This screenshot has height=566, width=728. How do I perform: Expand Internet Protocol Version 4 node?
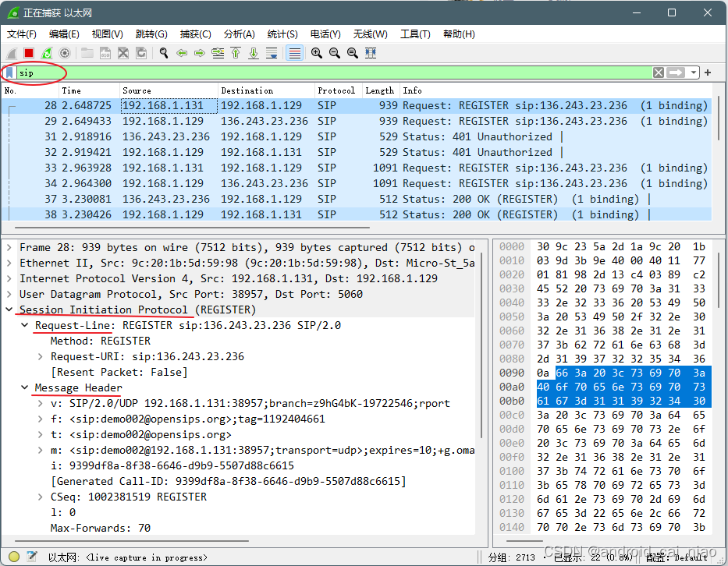pos(9,279)
